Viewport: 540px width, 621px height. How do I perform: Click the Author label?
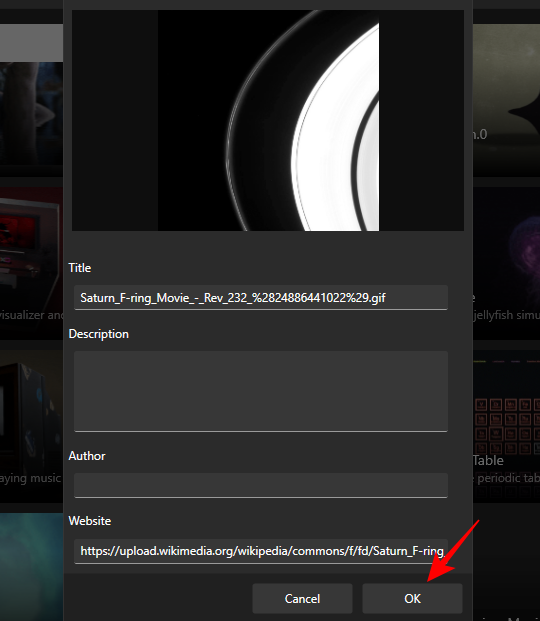[87, 456]
